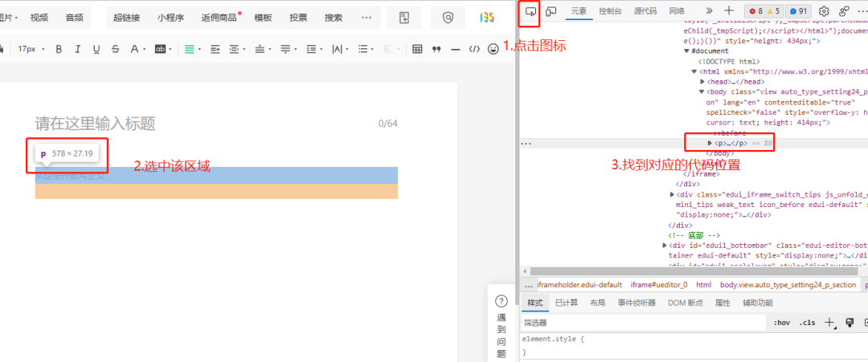Image resolution: width=868 pixels, height=362 pixels.
Task: Show more DevTools tabs chevron
Action: [x=709, y=10]
